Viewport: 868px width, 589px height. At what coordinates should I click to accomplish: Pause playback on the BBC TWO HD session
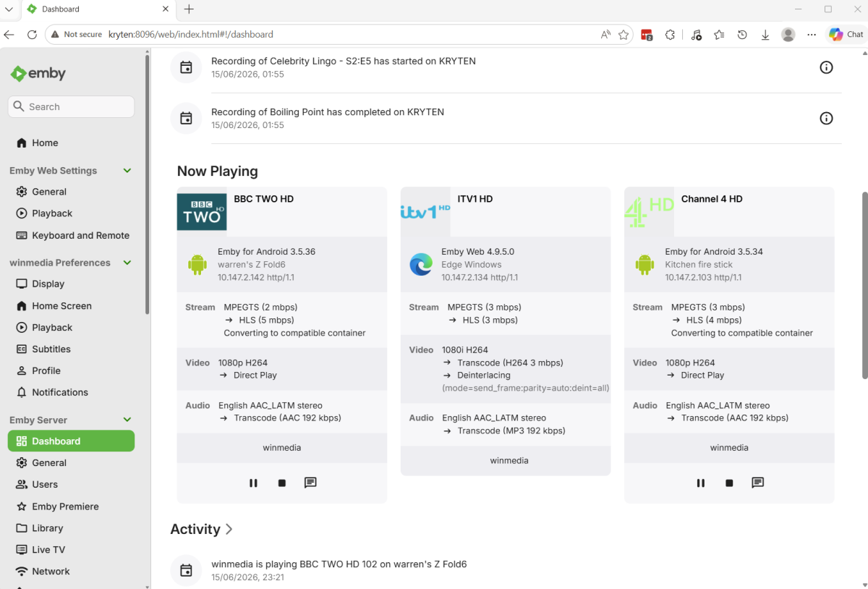pos(253,483)
